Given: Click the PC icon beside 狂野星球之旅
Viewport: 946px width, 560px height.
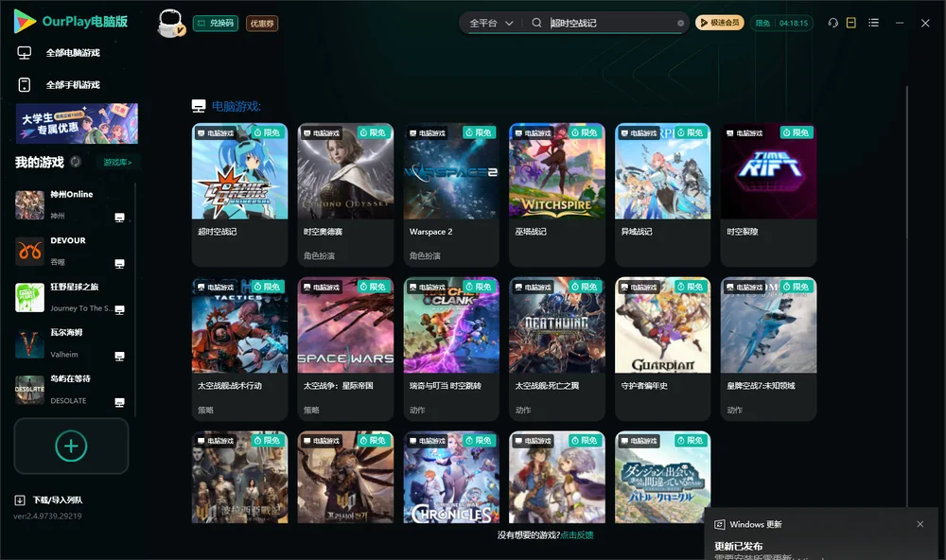Looking at the screenshot, I should tap(119, 309).
